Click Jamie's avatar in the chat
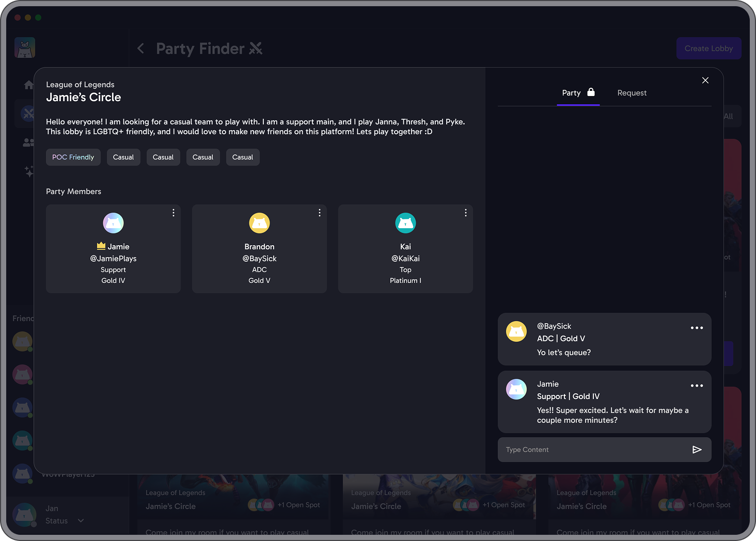This screenshot has width=756, height=541. [516, 389]
